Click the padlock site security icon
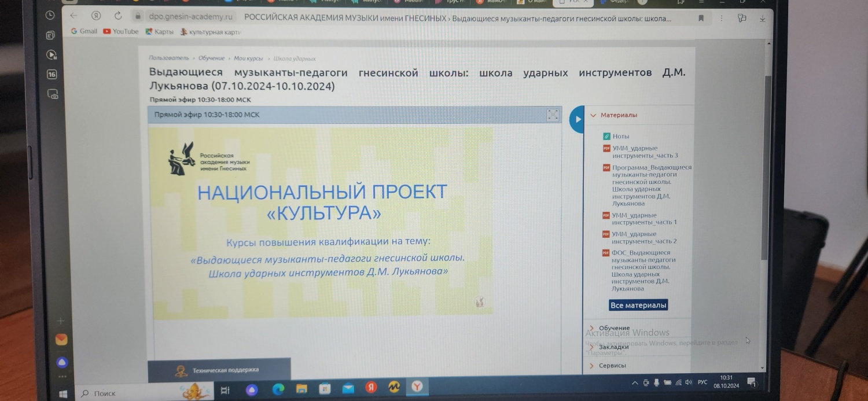This screenshot has height=401, width=868. 138,17
